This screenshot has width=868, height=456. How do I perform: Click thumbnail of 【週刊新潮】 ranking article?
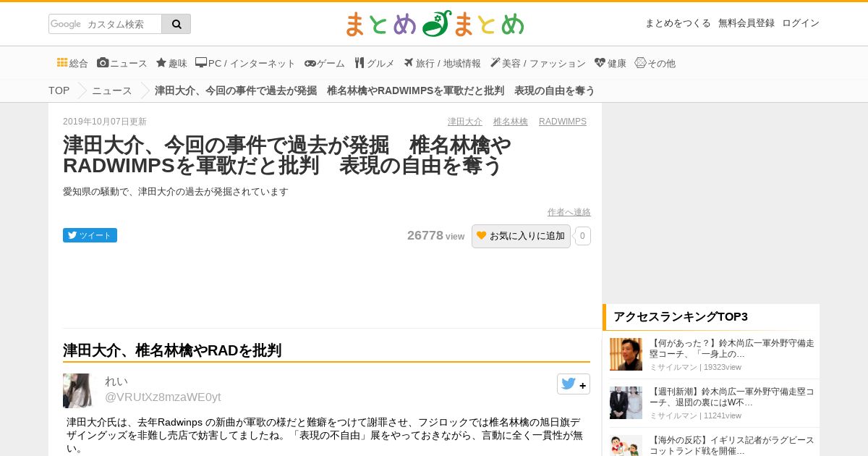click(x=626, y=402)
